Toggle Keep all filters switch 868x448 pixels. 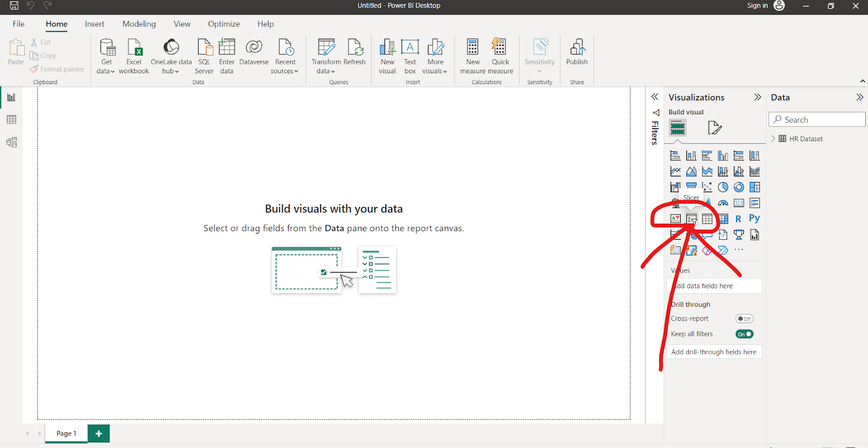744,334
